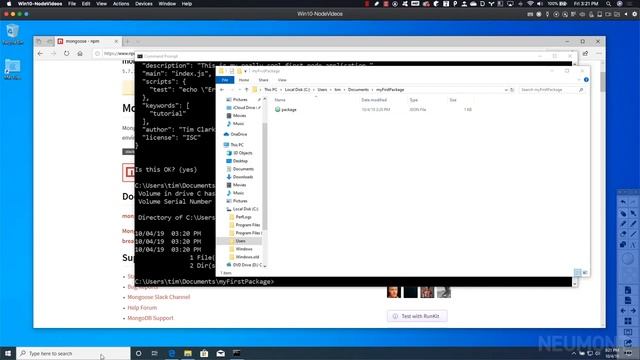Open the Mongoose Slack Channel link
640x360 pixels.
159,297
